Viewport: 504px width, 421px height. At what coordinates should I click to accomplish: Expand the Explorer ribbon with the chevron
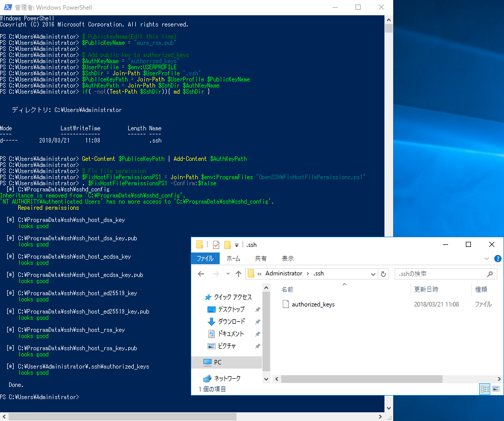click(x=487, y=259)
